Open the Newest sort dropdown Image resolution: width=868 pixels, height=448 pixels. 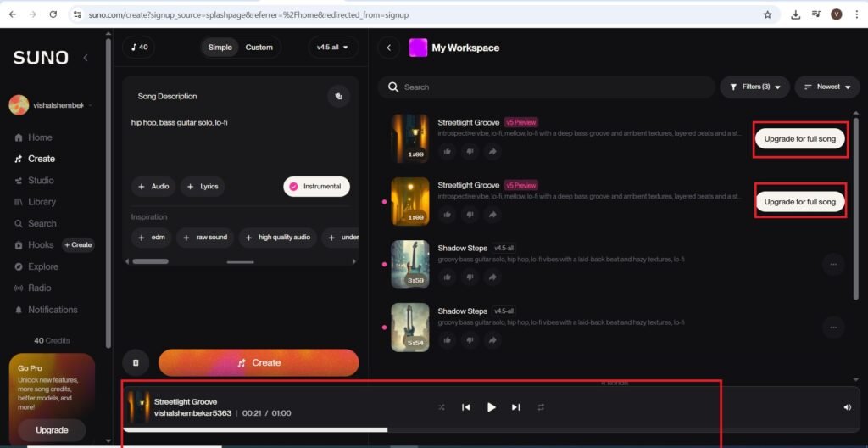[x=826, y=87]
